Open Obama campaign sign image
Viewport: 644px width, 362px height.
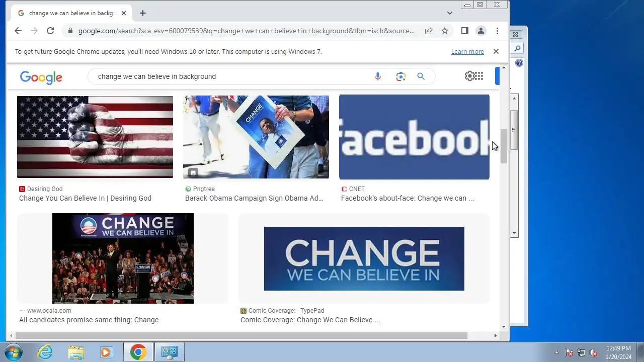coord(256,137)
